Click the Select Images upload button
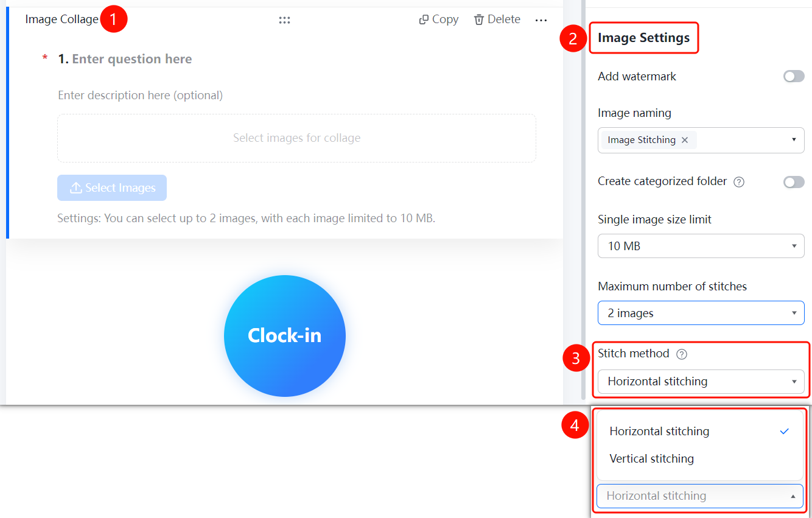The image size is (812, 518). coord(112,188)
